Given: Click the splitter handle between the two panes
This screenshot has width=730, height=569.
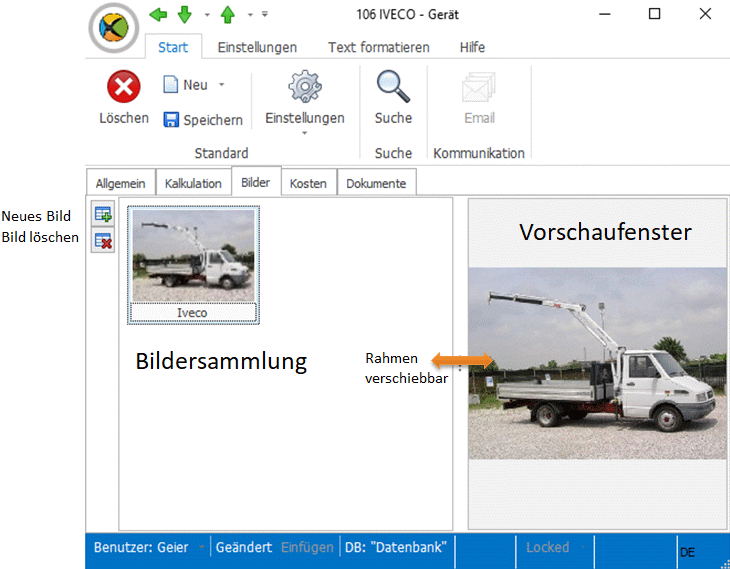Looking at the screenshot, I should tap(460, 364).
